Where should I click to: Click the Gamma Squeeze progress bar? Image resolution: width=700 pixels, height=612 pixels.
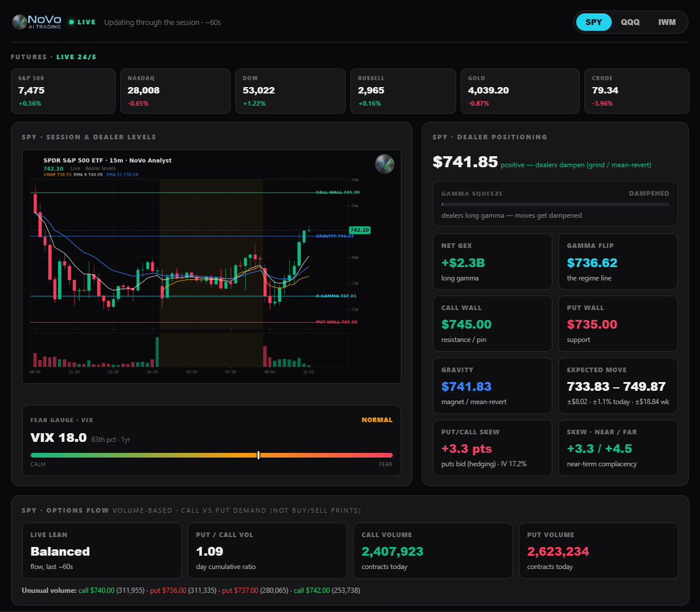coord(555,204)
